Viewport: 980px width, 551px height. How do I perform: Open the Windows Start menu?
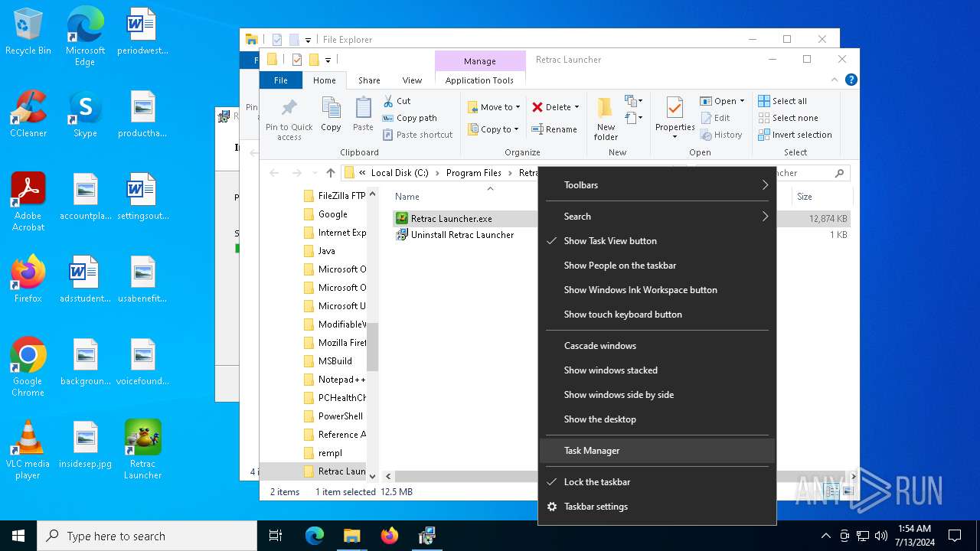[x=18, y=536]
